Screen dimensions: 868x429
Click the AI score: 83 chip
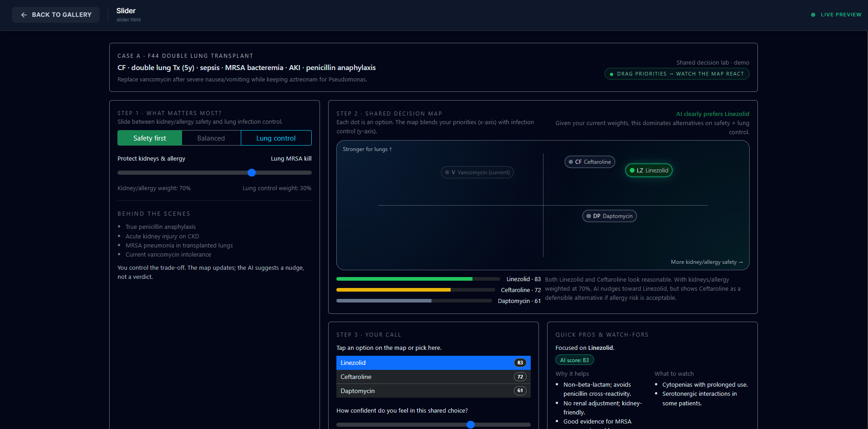click(574, 359)
